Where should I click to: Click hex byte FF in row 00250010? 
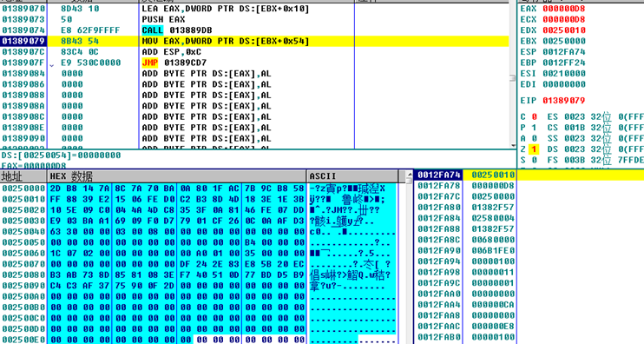coord(56,199)
